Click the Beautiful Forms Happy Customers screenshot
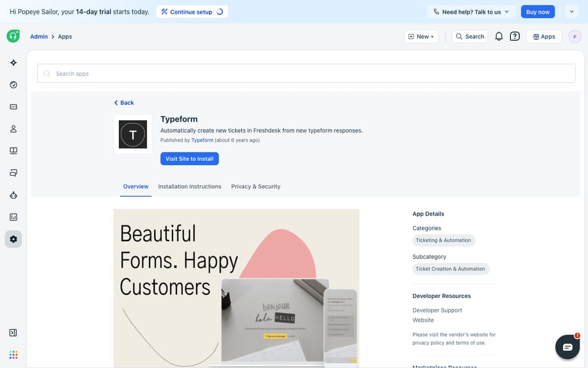This screenshot has width=588, height=368. pos(237,288)
